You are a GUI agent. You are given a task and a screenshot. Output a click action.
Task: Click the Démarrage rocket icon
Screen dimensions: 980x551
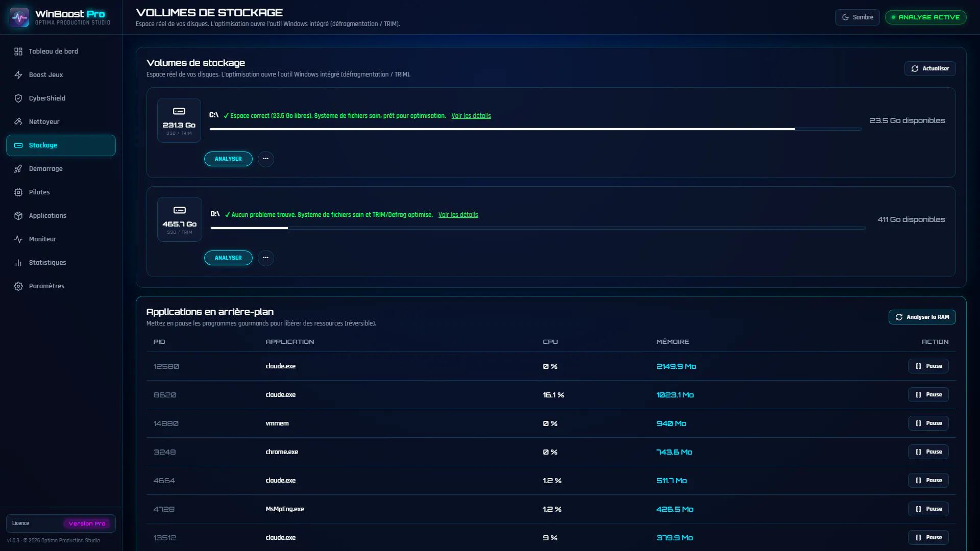(18, 169)
